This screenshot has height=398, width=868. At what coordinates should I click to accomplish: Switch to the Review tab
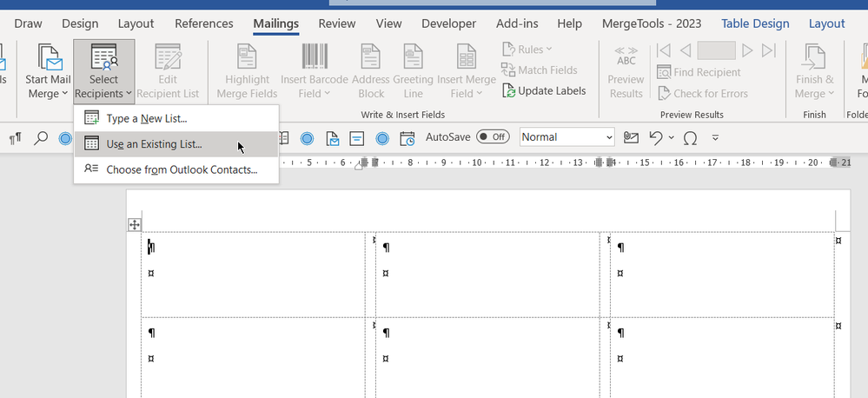click(336, 23)
